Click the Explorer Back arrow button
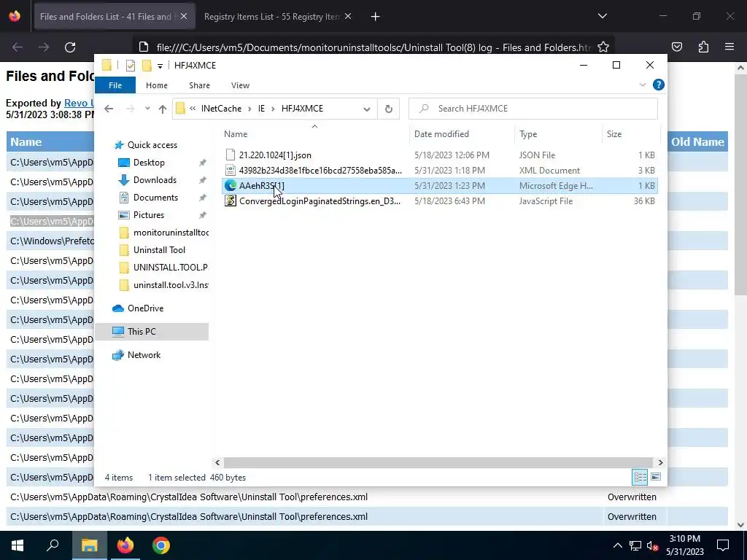The image size is (747, 560). click(109, 109)
